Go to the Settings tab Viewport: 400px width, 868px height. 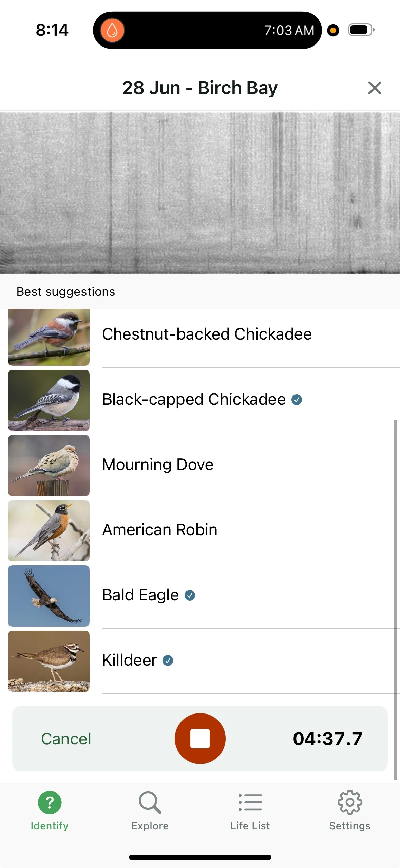pos(350,810)
